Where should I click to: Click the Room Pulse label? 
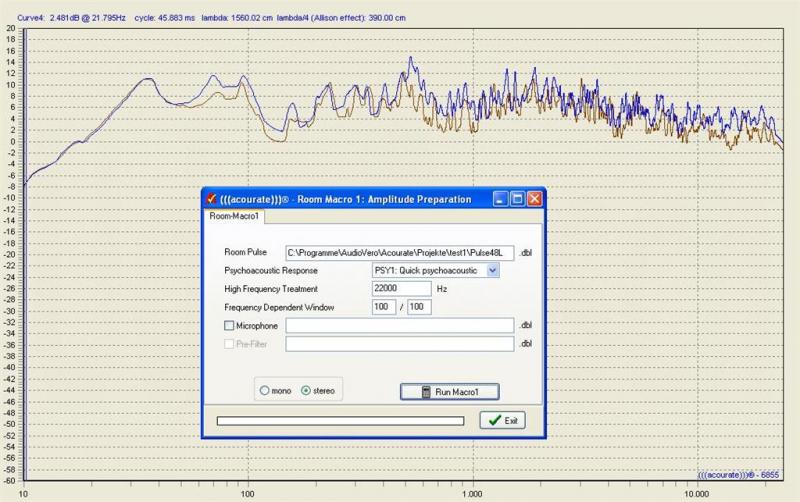245,252
